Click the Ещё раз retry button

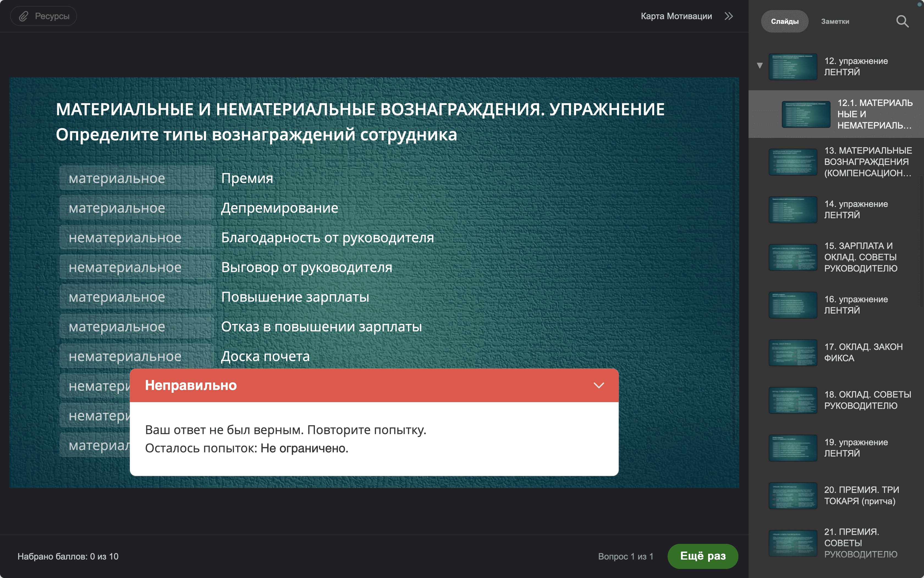click(x=703, y=556)
